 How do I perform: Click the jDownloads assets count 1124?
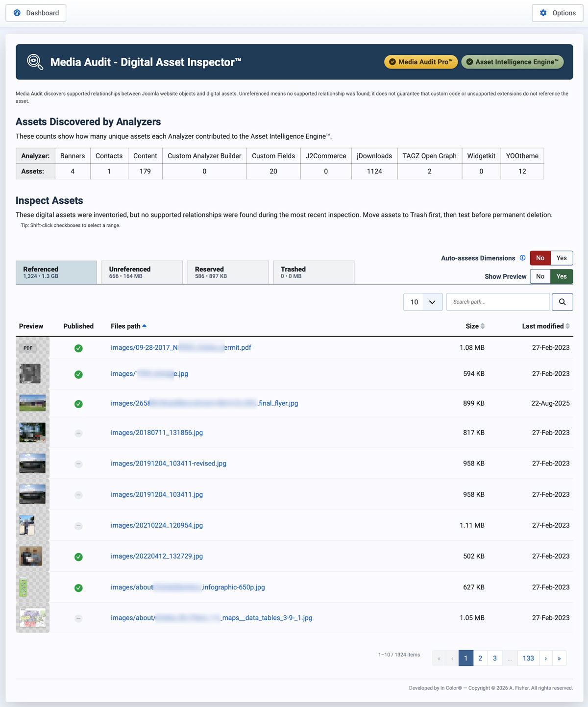[x=374, y=171]
